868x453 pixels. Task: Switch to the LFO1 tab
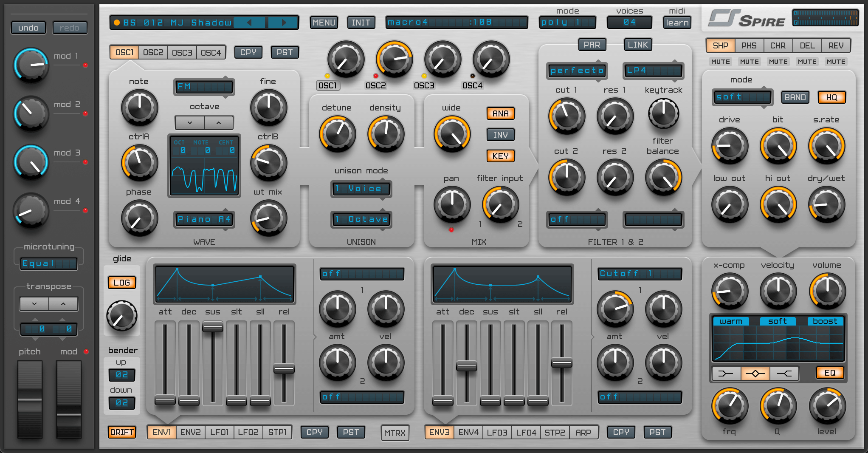[219, 432]
